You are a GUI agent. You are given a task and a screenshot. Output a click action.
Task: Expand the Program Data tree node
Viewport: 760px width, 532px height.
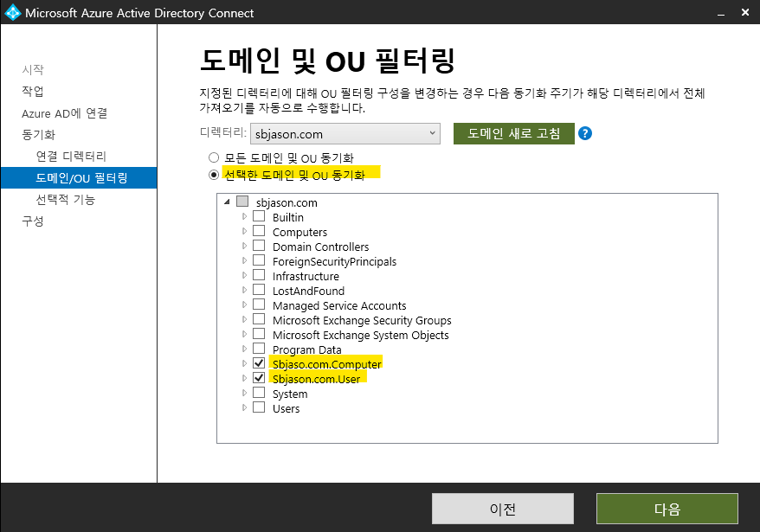(x=244, y=349)
